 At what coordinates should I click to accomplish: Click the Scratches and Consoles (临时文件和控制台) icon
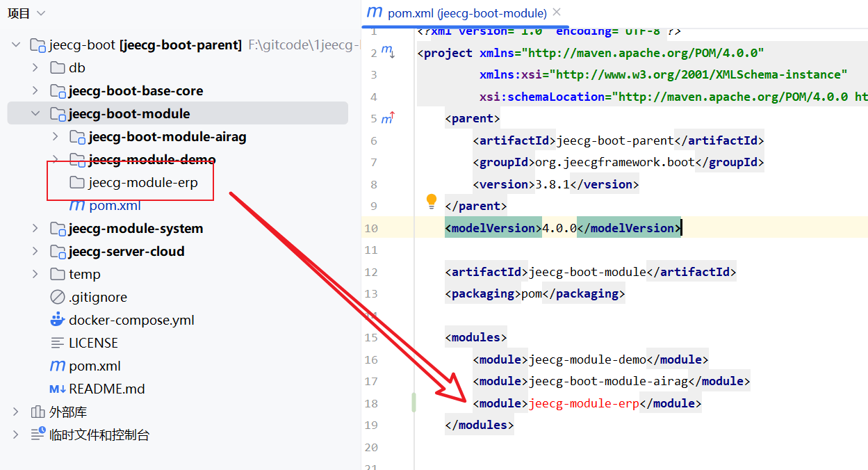click(38, 435)
